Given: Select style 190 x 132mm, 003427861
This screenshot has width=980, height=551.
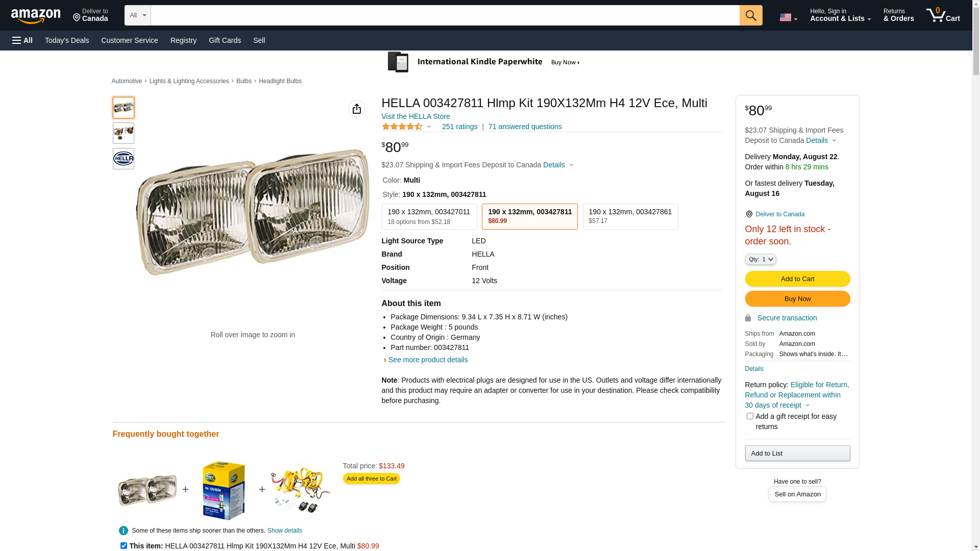Looking at the screenshot, I should [x=630, y=216].
